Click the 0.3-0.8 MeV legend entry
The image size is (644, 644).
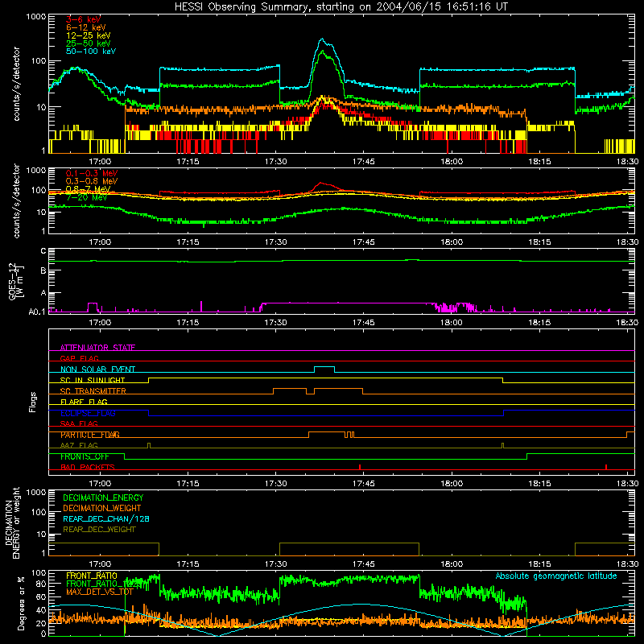click(x=92, y=181)
